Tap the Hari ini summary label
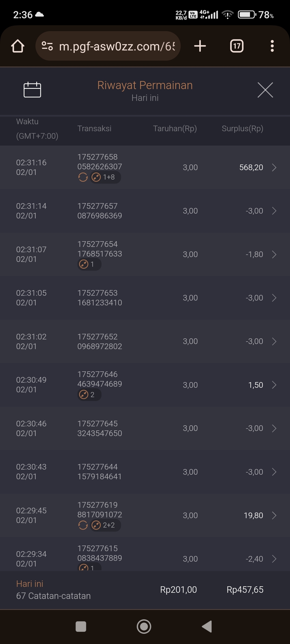290x644 pixels. [30, 584]
